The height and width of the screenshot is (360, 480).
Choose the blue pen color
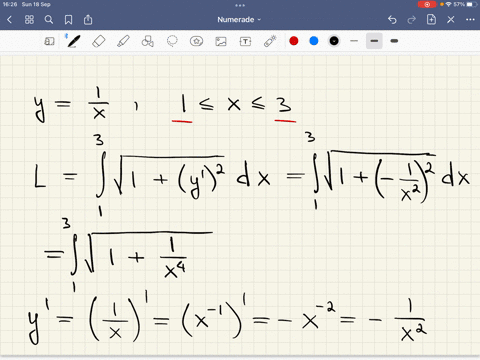tap(314, 41)
